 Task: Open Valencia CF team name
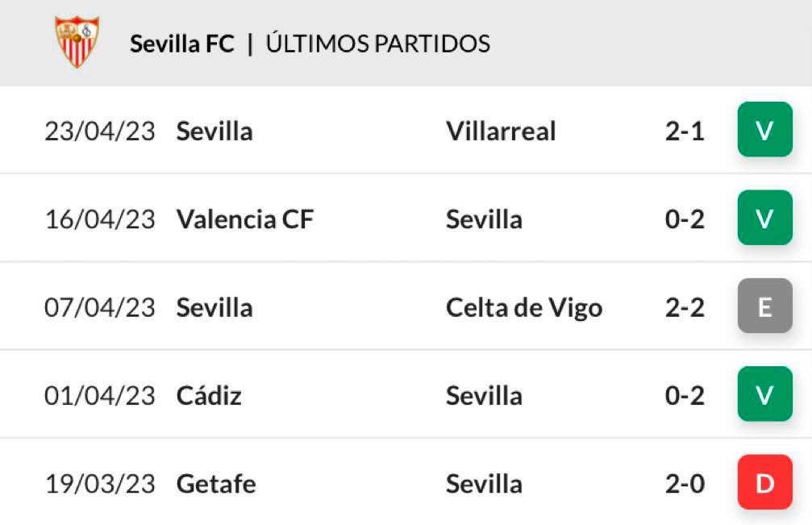(x=245, y=219)
